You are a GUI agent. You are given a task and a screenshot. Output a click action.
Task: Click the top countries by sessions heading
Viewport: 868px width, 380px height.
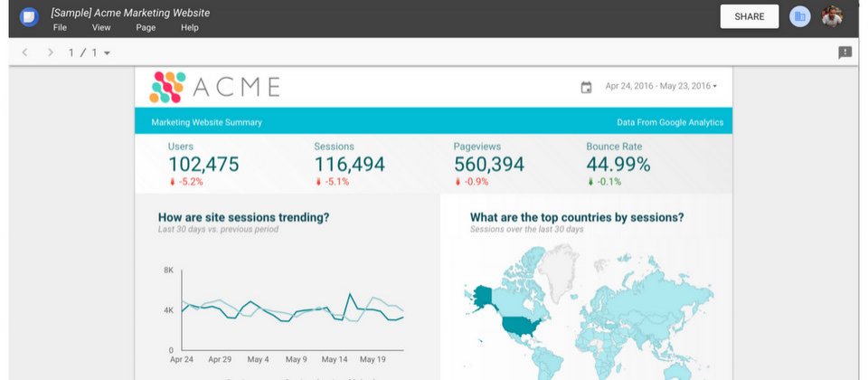tap(577, 218)
